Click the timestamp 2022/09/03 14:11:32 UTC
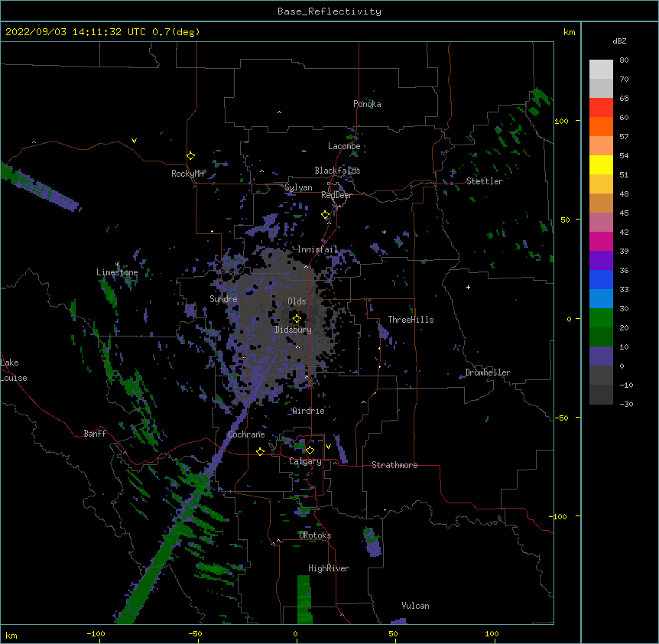Image resolution: width=659 pixels, height=644 pixels. point(76,32)
